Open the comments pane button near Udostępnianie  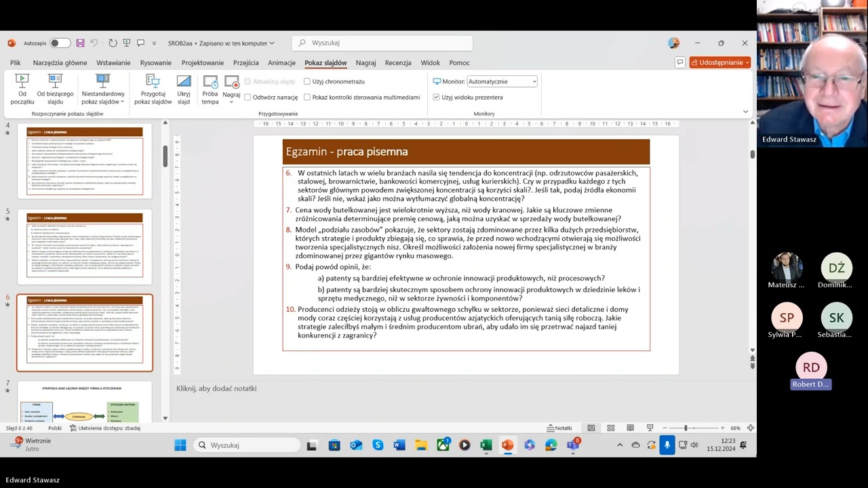[679, 62]
